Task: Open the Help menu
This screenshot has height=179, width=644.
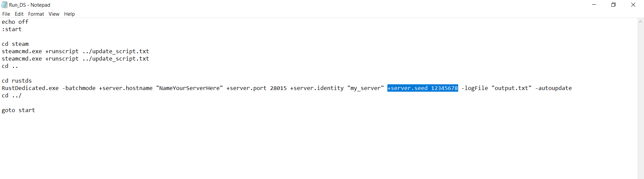Action: [x=69, y=14]
